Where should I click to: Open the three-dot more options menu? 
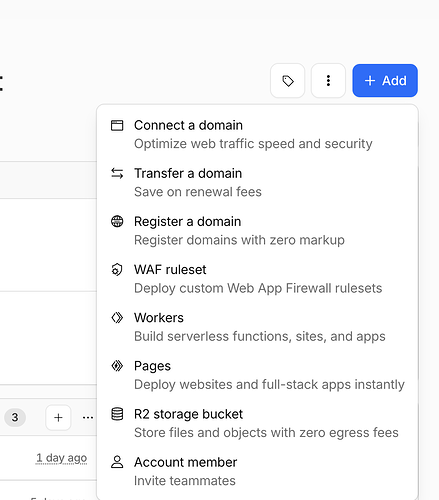click(x=328, y=81)
